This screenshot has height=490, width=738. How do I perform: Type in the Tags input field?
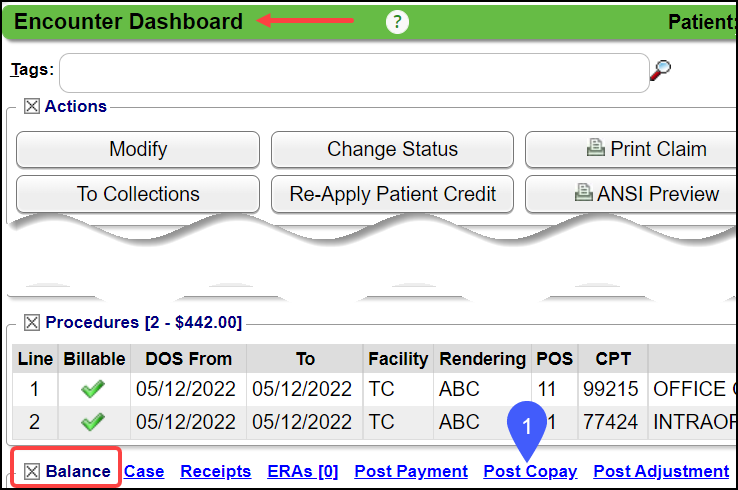pyautogui.click(x=354, y=73)
